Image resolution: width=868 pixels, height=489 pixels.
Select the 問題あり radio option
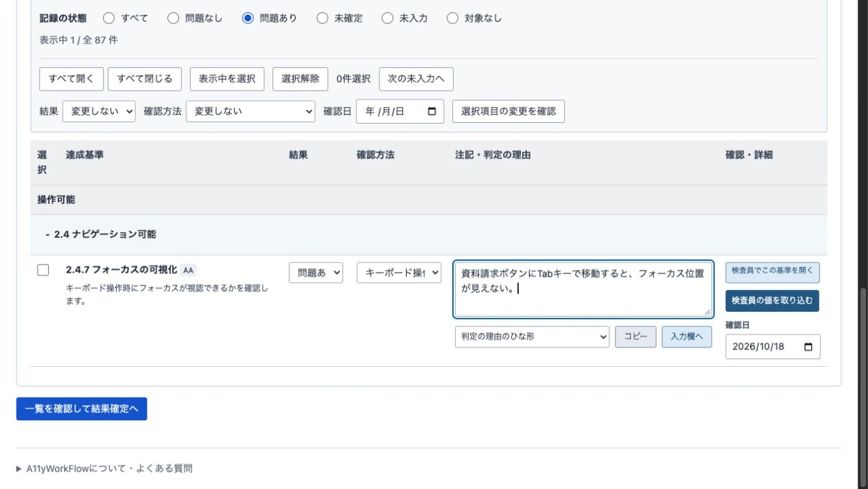click(x=248, y=19)
